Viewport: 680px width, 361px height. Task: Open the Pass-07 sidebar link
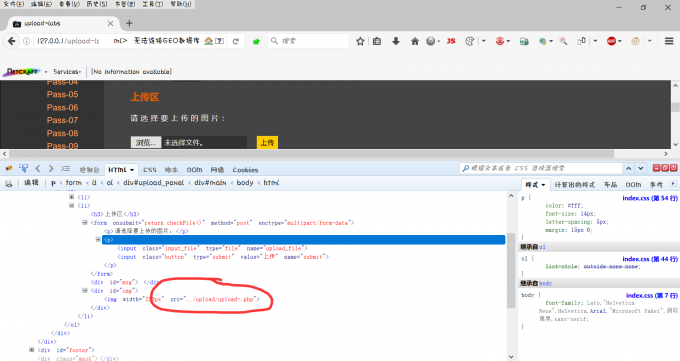click(x=62, y=120)
